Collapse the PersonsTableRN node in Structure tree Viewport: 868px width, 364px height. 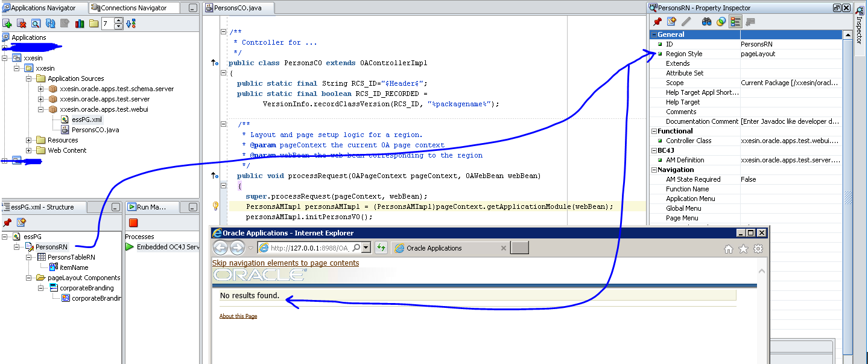(29, 257)
